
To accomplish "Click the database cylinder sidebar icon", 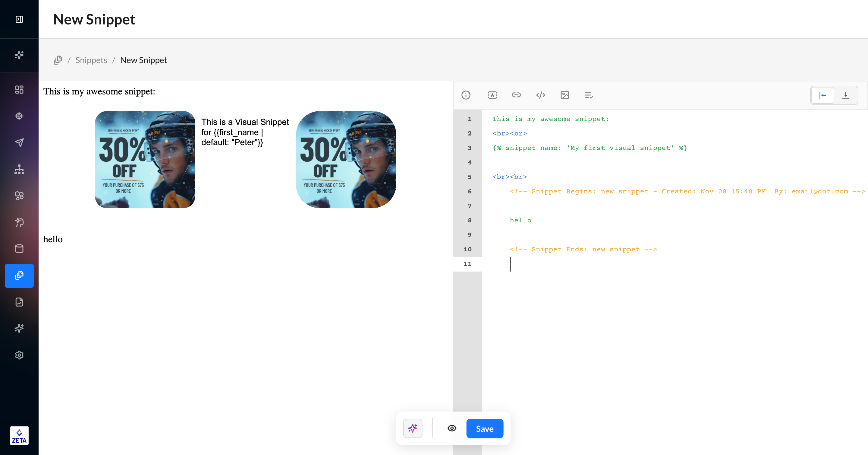I will coord(19,249).
